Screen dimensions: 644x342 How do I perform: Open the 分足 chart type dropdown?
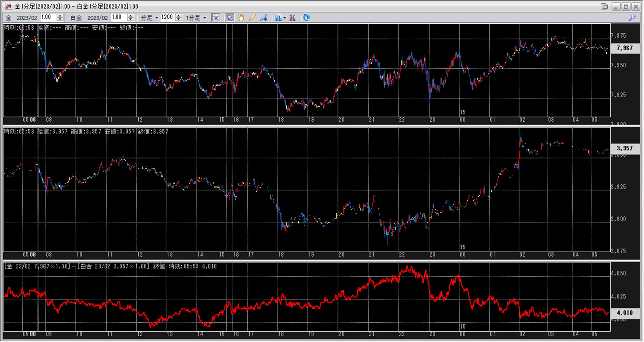tap(149, 18)
